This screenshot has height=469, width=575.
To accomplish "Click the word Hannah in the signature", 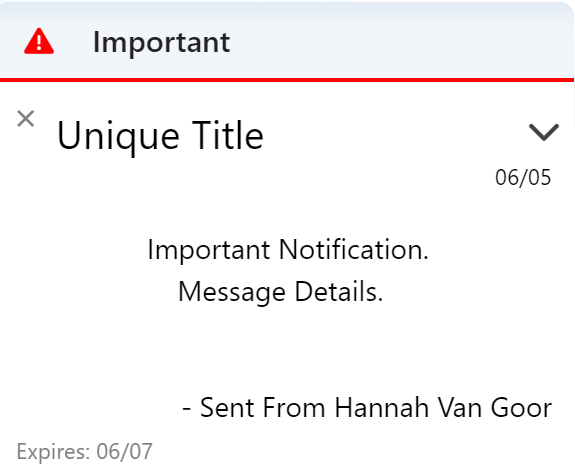I will click(x=382, y=408).
